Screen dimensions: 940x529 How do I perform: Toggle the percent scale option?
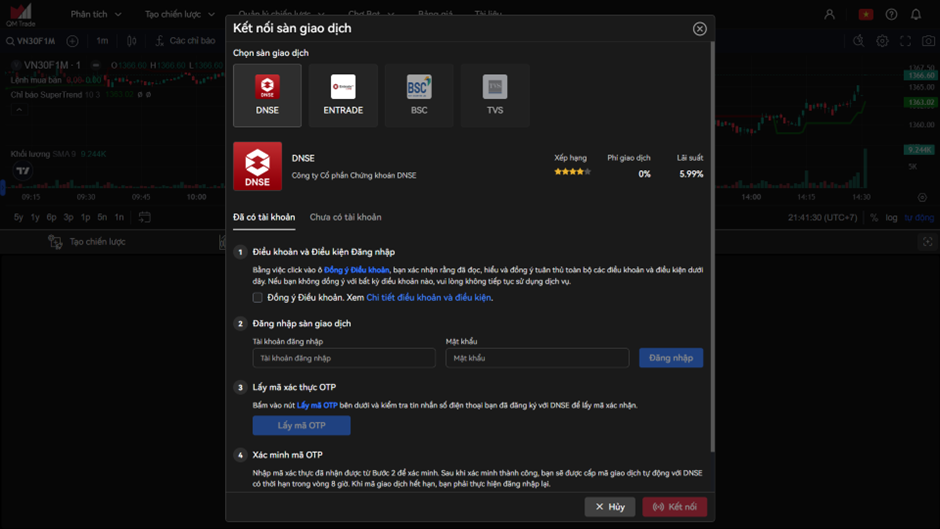pyautogui.click(x=874, y=218)
